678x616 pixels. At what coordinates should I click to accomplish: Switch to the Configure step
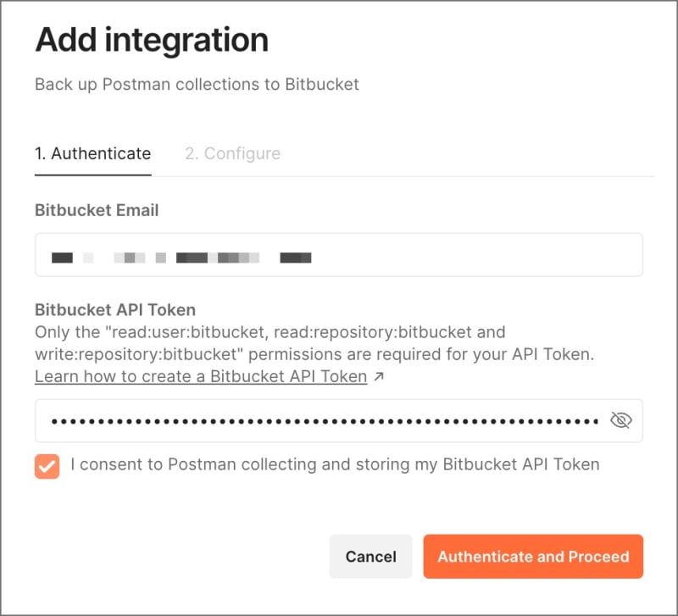coord(232,153)
